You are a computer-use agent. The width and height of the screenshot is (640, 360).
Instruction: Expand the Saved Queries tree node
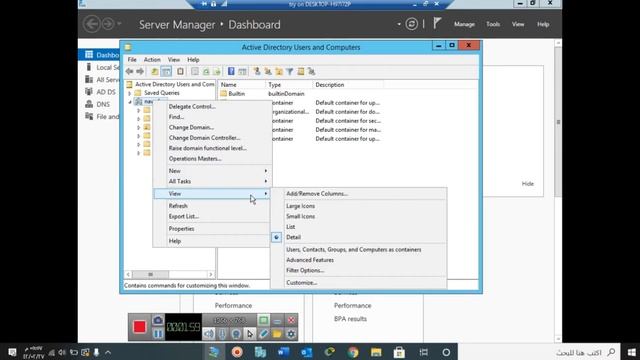(129, 93)
